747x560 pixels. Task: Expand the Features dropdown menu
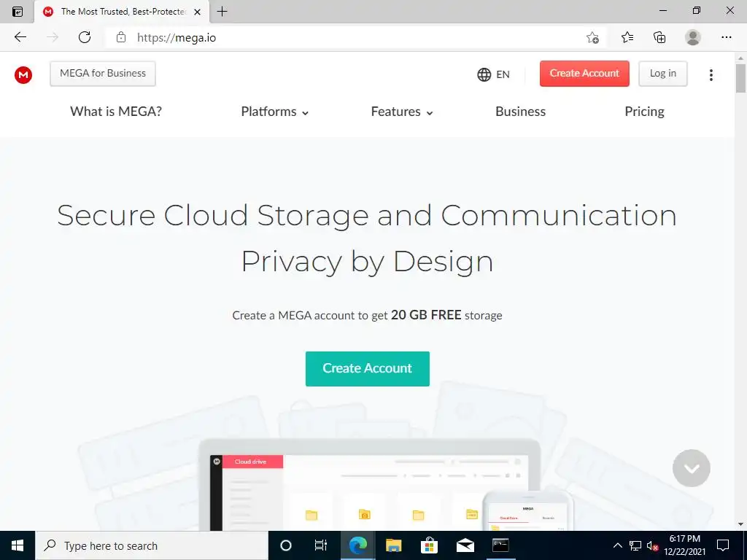(402, 112)
